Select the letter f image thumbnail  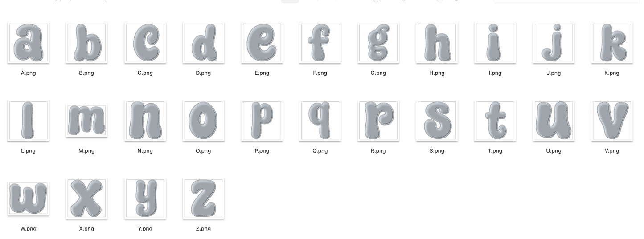pyautogui.click(x=320, y=43)
